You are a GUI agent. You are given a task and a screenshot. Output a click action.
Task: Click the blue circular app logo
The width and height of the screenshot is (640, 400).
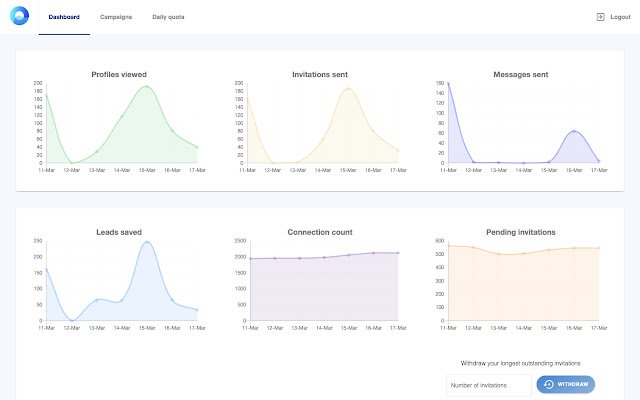(19, 16)
